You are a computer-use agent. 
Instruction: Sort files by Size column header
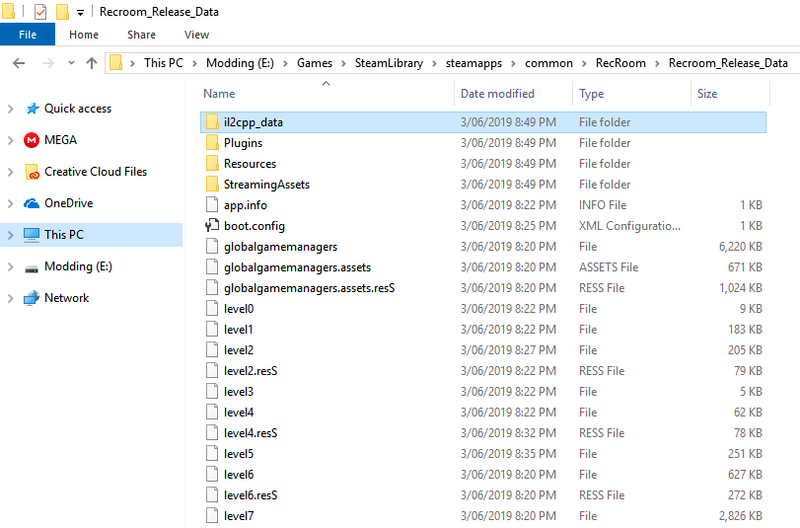pyautogui.click(x=707, y=94)
